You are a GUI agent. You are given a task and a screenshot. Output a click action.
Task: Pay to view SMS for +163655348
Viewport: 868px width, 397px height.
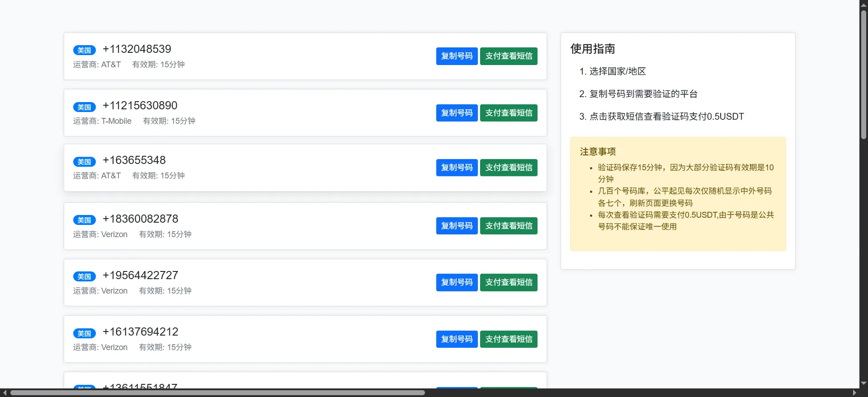point(509,168)
